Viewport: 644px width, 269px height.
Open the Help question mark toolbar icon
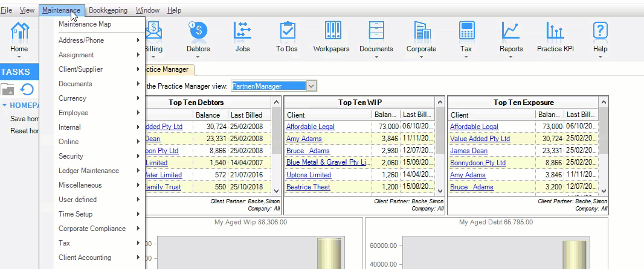(x=600, y=31)
